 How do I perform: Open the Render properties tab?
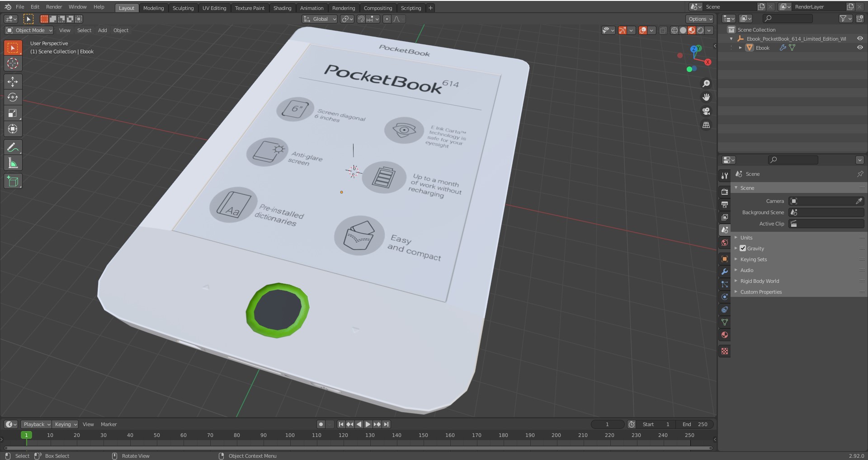coord(725,192)
